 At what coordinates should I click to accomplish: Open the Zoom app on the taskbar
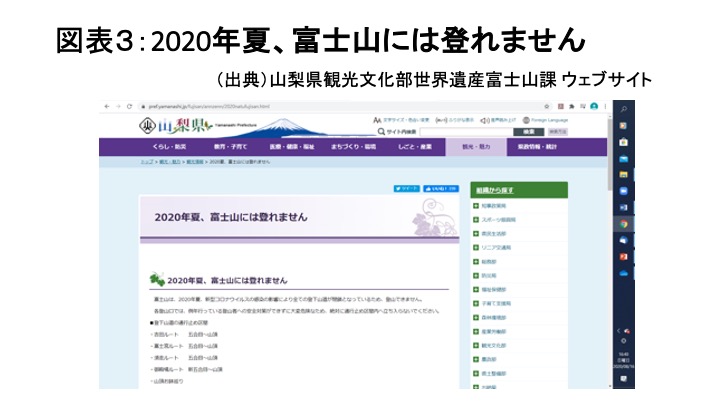[624, 191]
